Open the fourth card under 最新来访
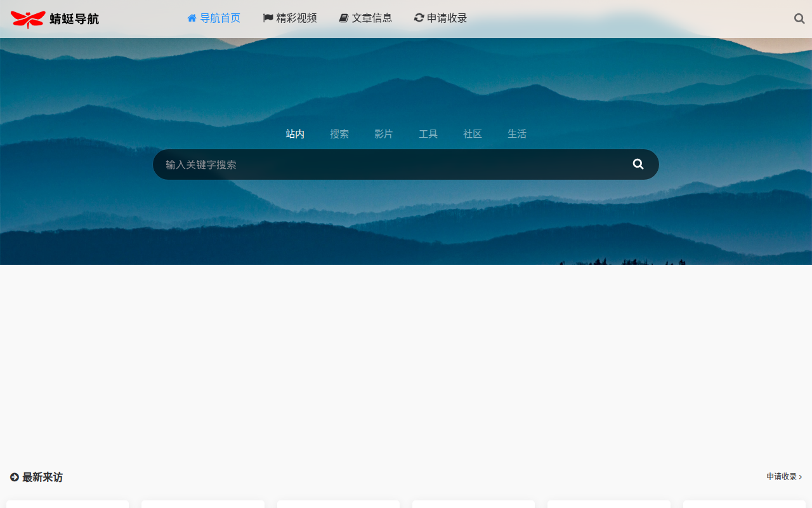 [x=473, y=504]
